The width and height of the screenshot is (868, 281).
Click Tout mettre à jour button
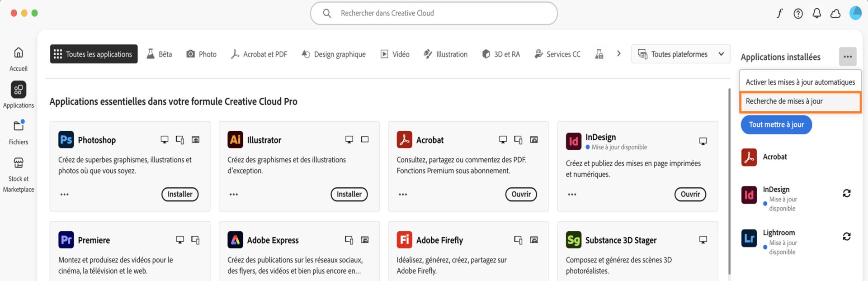(776, 125)
